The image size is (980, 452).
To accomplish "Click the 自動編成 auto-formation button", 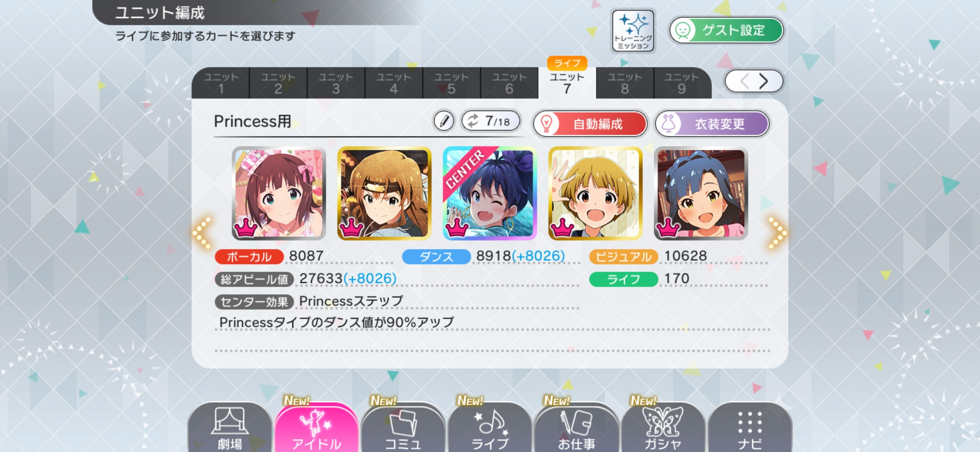I will pyautogui.click(x=590, y=124).
